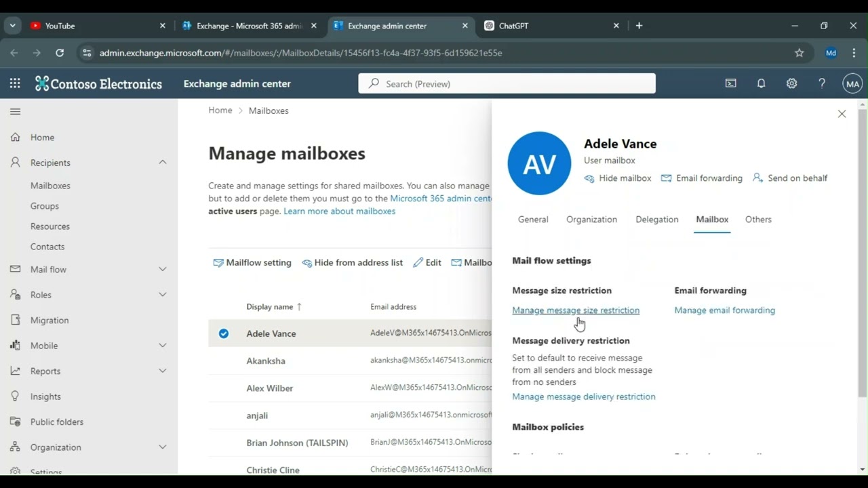This screenshot has width=868, height=488.
Task: Expand the Mobile section chevron
Action: click(163, 346)
